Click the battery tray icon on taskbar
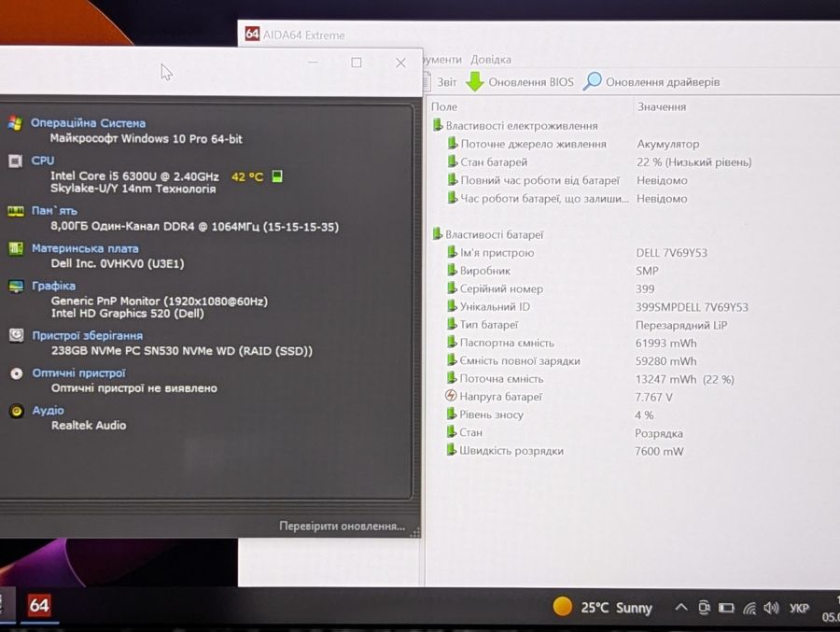The height and width of the screenshot is (632, 840). [x=726, y=608]
